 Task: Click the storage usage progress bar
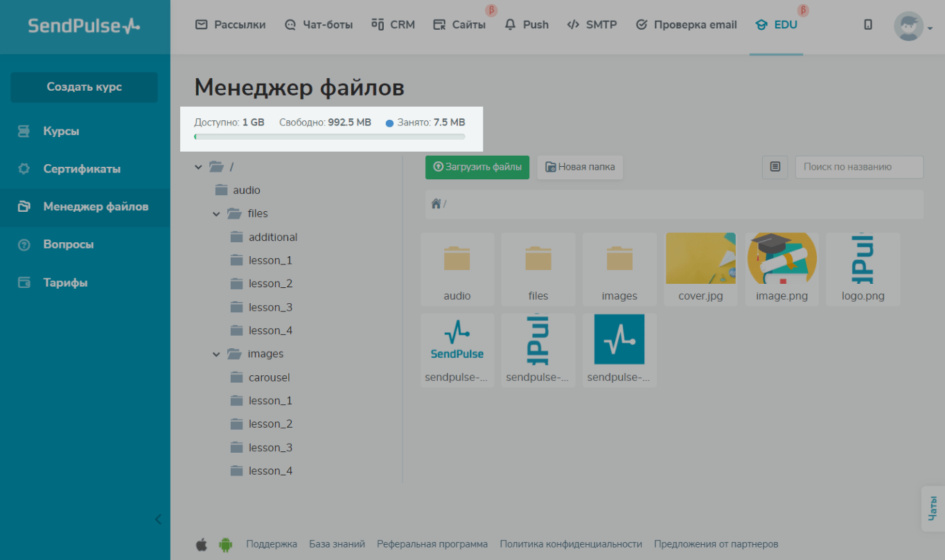click(x=330, y=137)
